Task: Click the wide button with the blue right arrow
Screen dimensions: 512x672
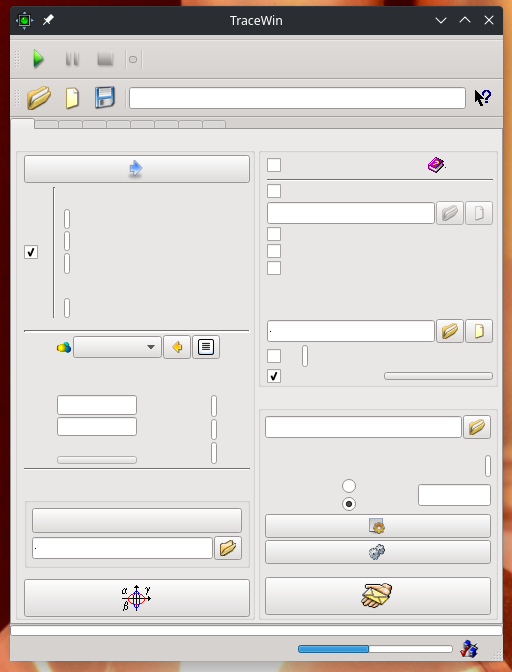Action: [137, 169]
